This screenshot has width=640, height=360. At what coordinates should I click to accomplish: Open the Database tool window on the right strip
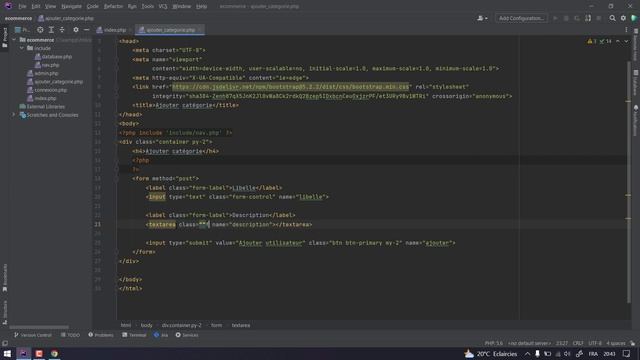click(636, 83)
